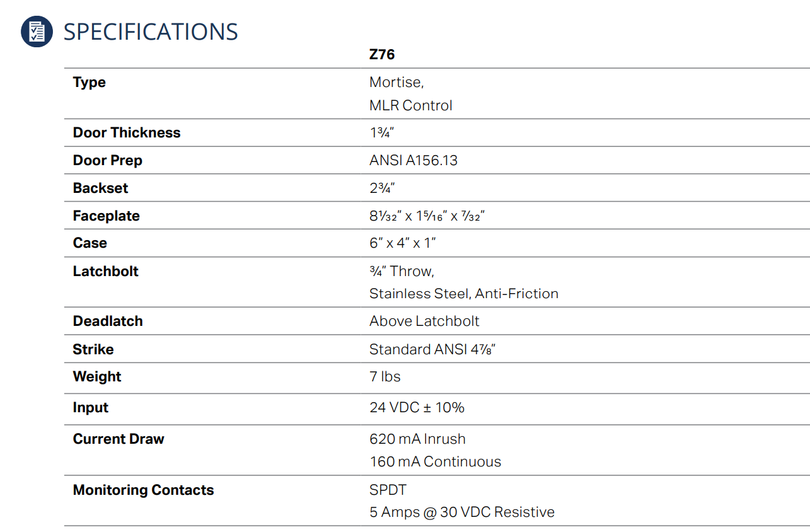Click the 7 lbs weight value
The image size is (810, 532).
tap(385, 377)
